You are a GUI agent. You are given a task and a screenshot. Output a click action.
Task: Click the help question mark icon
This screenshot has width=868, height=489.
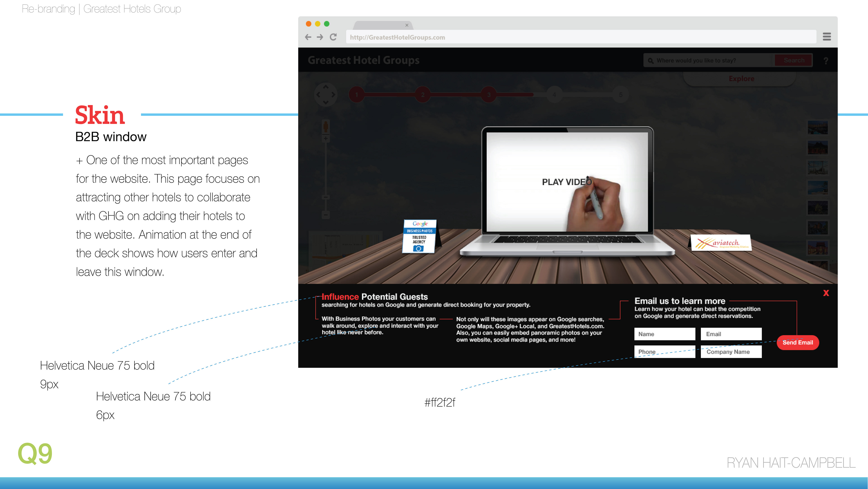[x=826, y=61]
